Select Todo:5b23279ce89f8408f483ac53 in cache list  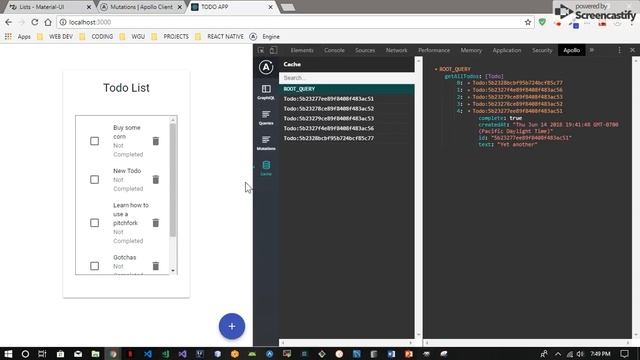[x=347, y=118]
